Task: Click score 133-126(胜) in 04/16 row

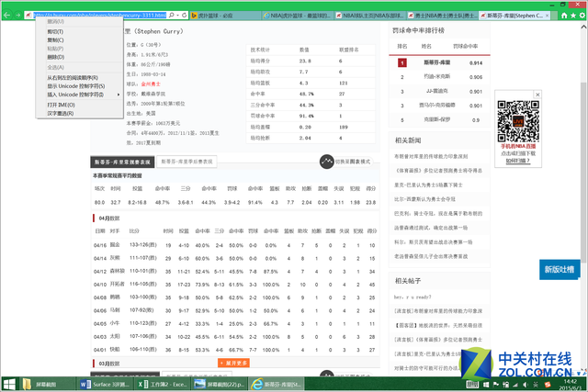Action: tap(143, 245)
